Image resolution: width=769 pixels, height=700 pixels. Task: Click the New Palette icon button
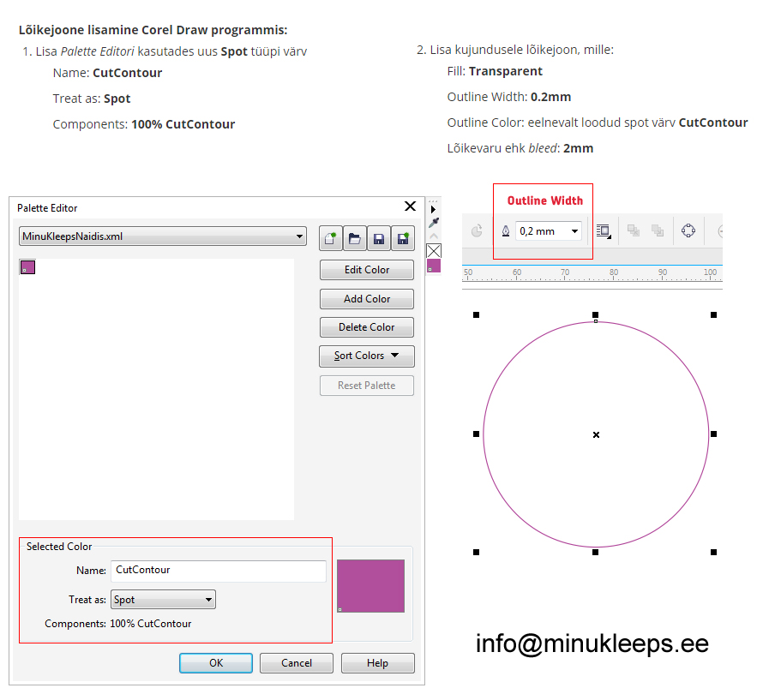[331, 238]
